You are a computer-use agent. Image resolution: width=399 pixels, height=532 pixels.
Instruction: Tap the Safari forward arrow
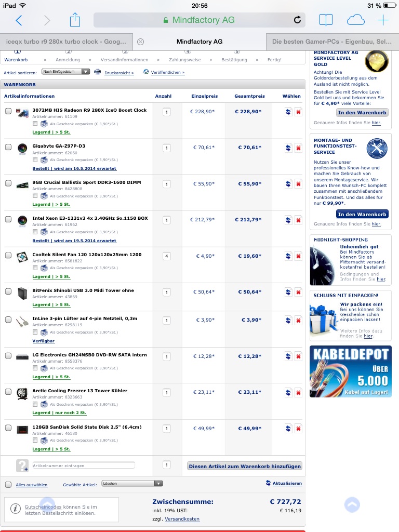coord(47,20)
